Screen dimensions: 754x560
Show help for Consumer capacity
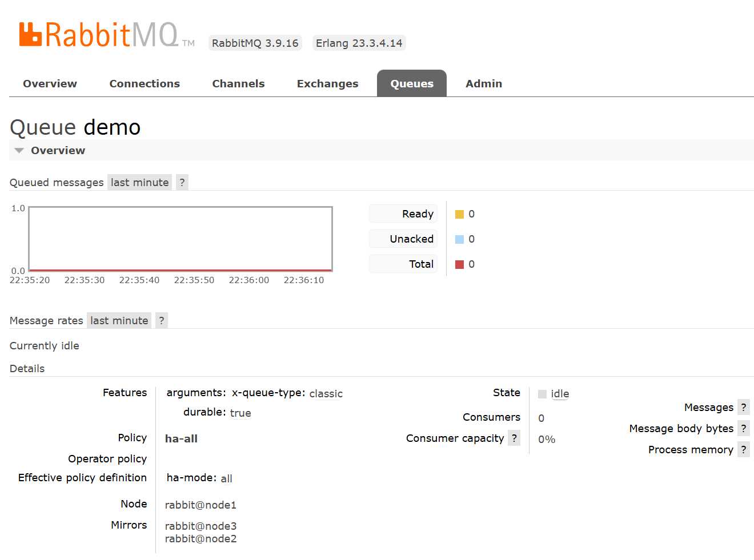tap(514, 438)
